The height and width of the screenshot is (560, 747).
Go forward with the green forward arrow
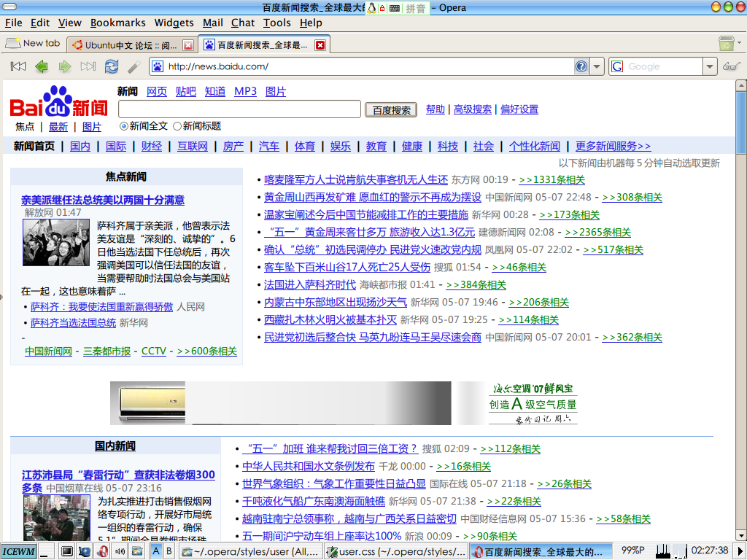65,66
